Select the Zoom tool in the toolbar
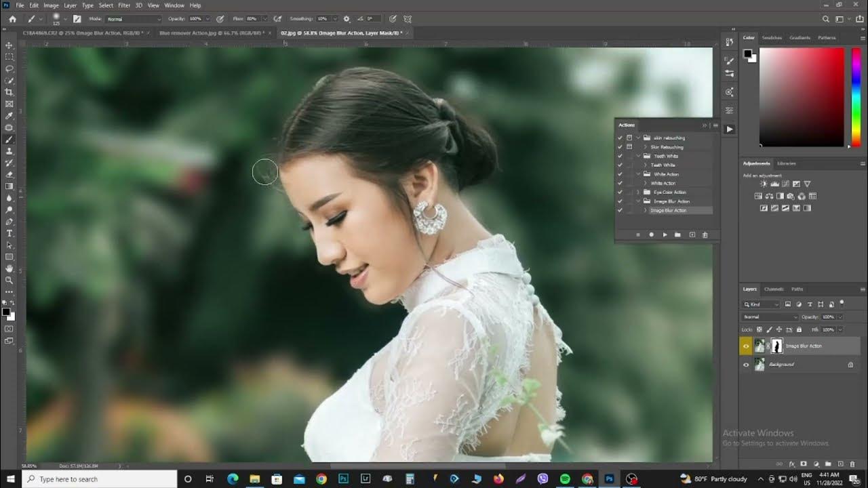The image size is (868, 488). 9,280
